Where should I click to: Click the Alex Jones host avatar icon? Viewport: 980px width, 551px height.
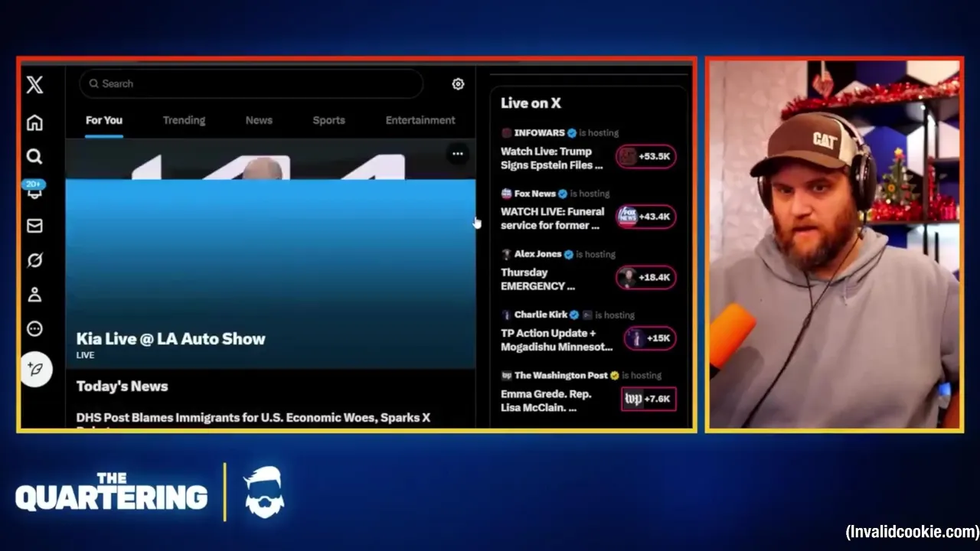click(x=506, y=254)
